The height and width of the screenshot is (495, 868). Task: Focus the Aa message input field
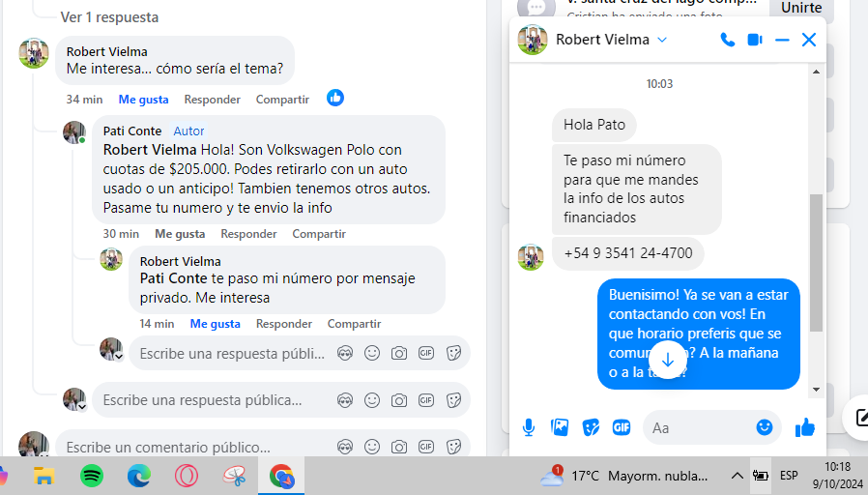(701, 427)
